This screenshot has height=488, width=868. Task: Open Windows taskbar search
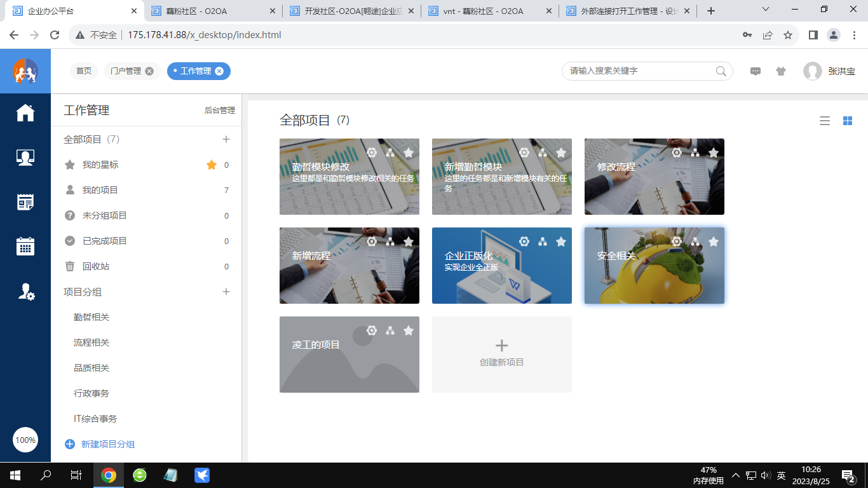[x=46, y=475]
